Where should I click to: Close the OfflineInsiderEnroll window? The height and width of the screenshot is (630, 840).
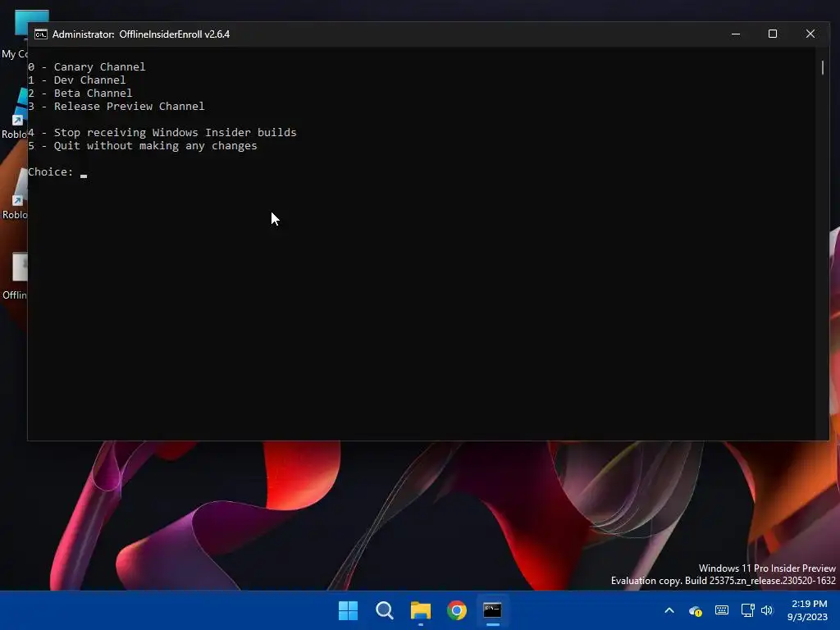810,34
